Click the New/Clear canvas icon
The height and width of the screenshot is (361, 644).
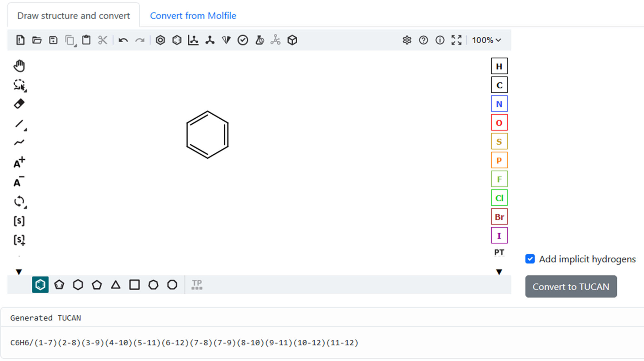[x=20, y=40]
